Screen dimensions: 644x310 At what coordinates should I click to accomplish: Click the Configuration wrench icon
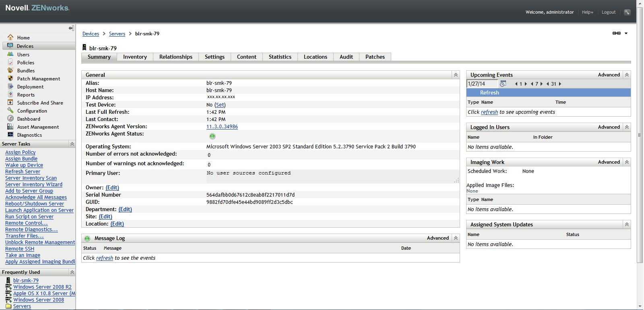[x=10, y=111]
